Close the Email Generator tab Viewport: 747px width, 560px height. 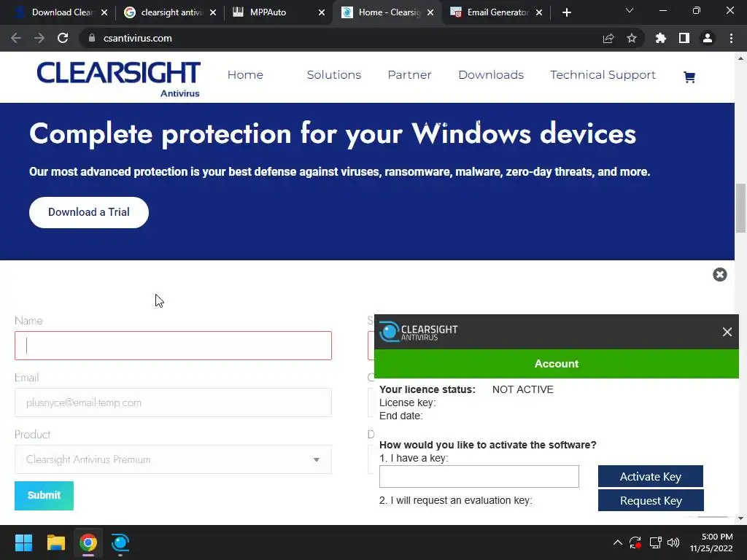click(x=539, y=13)
